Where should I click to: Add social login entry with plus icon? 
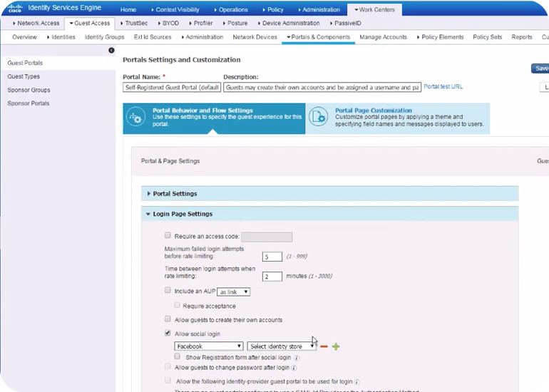[336, 346]
